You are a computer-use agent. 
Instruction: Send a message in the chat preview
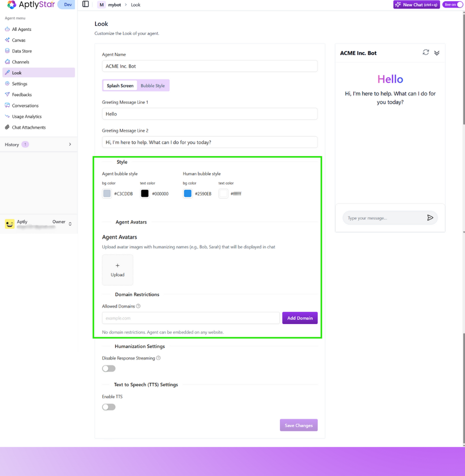click(430, 218)
